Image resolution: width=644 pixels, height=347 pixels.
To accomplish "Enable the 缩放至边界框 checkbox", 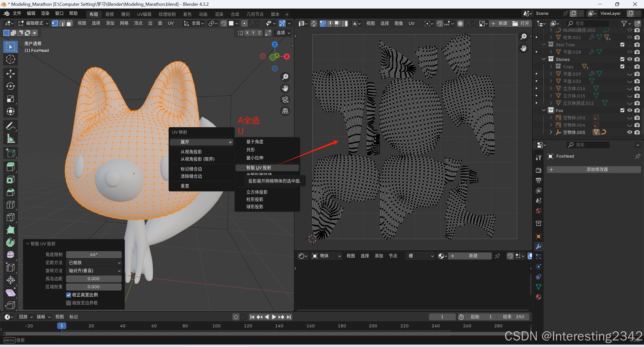I will click(x=68, y=303).
